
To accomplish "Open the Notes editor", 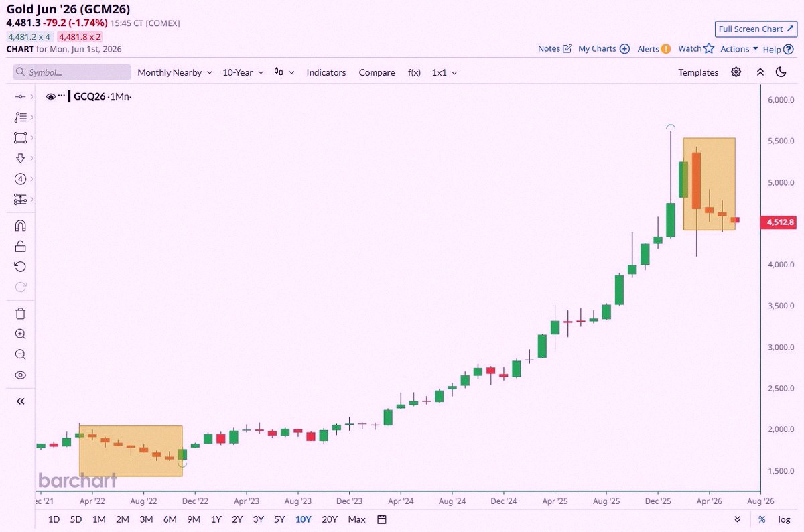I will pyautogui.click(x=555, y=48).
